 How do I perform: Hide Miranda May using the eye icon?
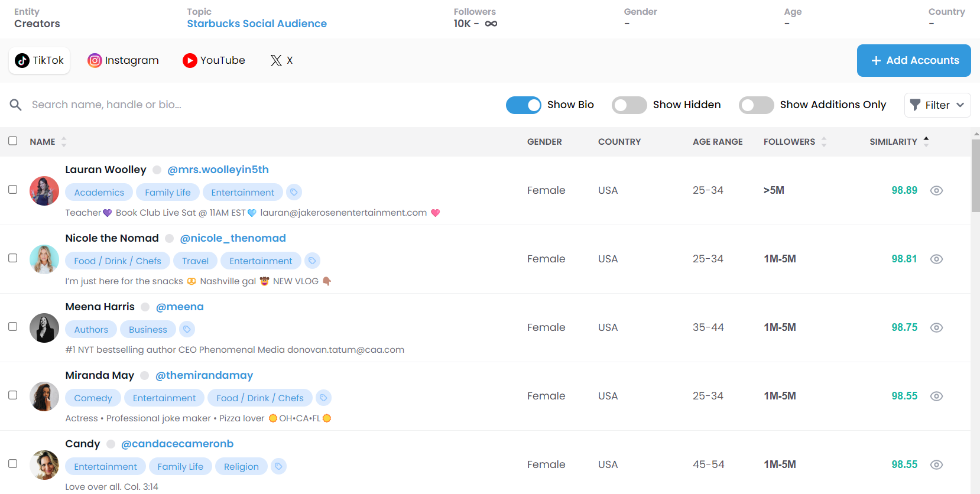pos(936,396)
